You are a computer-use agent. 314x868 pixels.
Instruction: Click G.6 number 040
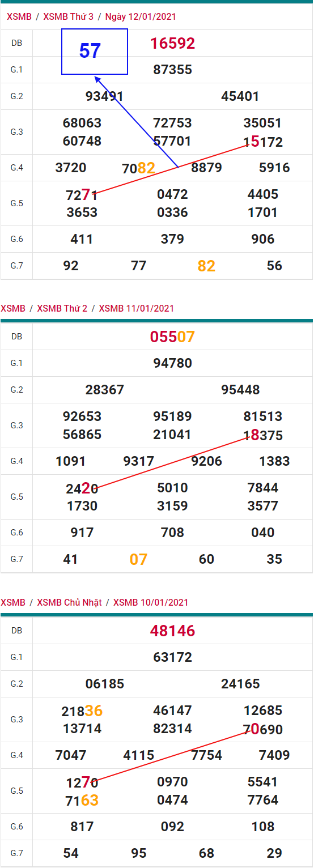263,533
